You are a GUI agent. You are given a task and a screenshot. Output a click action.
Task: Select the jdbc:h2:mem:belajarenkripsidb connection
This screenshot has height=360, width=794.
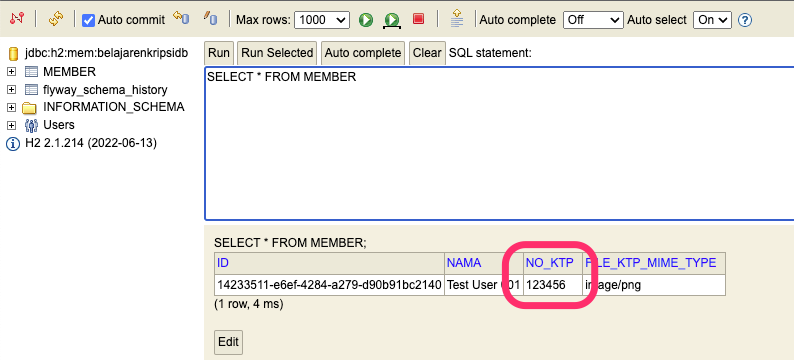106,53
